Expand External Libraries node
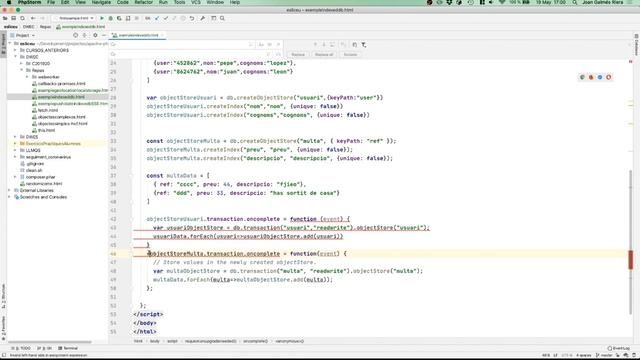 click(10, 190)
